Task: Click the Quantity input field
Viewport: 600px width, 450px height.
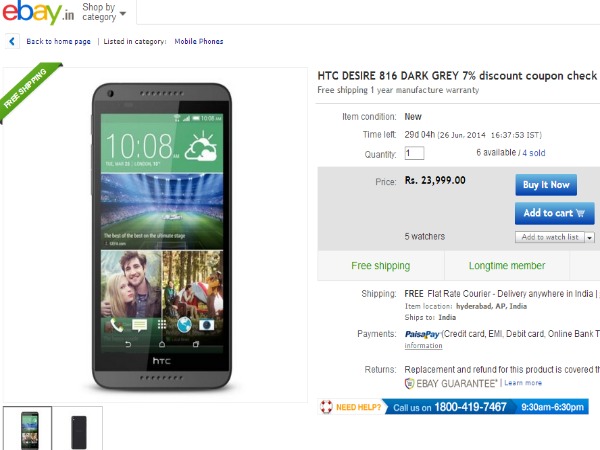Action: 414,153
